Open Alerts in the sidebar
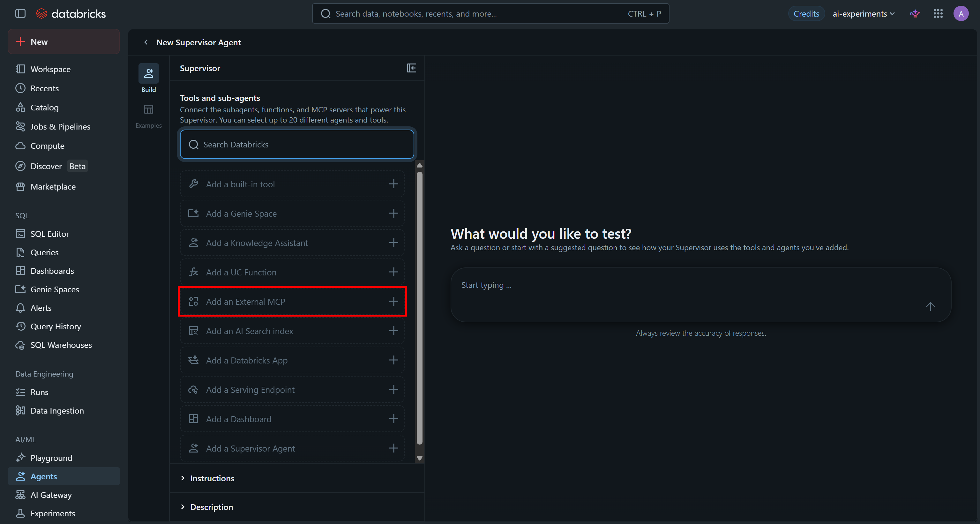This screenshot has width=980, height=524. coord(64,308)
